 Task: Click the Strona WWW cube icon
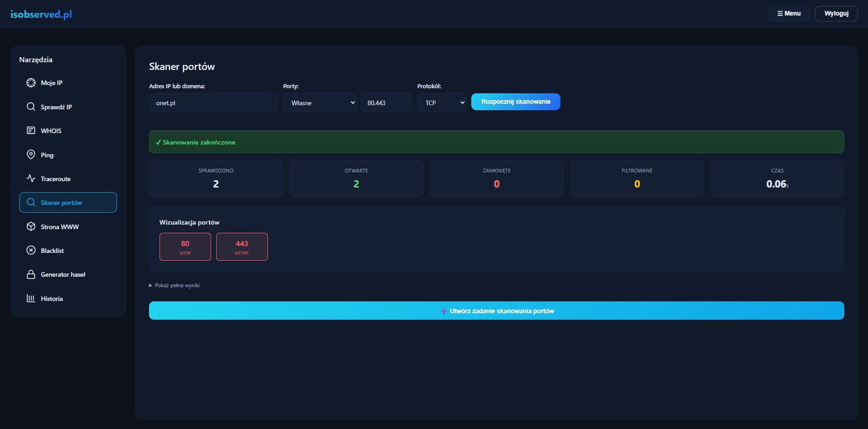pos(31,226)
